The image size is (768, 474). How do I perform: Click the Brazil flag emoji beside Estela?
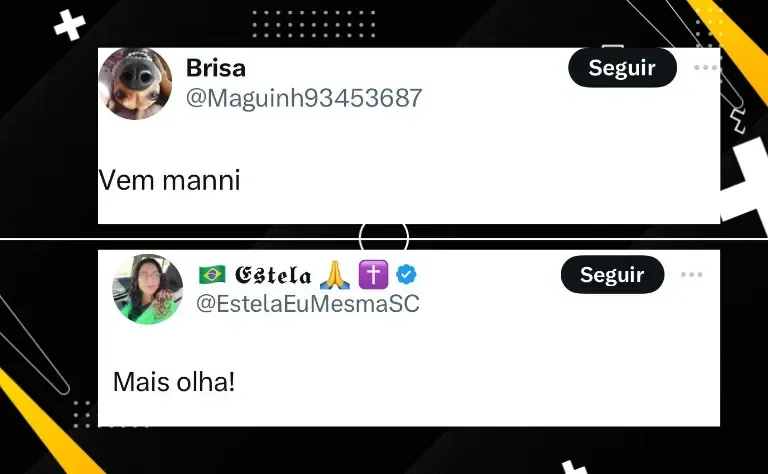click(x=212, y=275)
